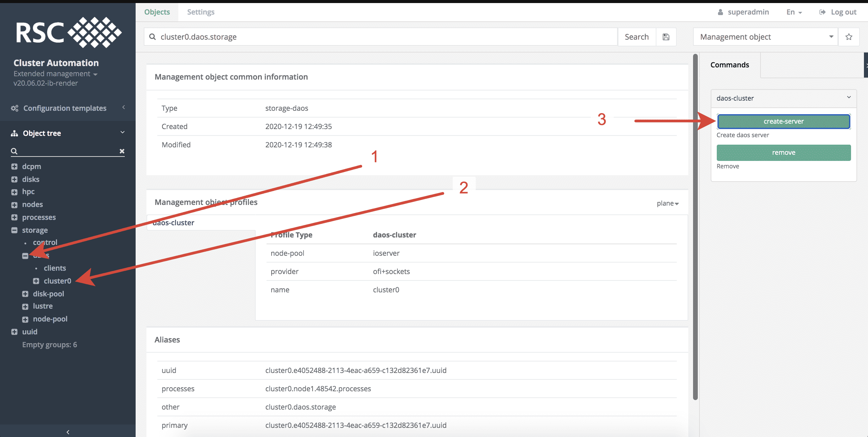Screen dimensions: 868x437
Task: Open the Management object dropdown
Action: pos(766,37)
